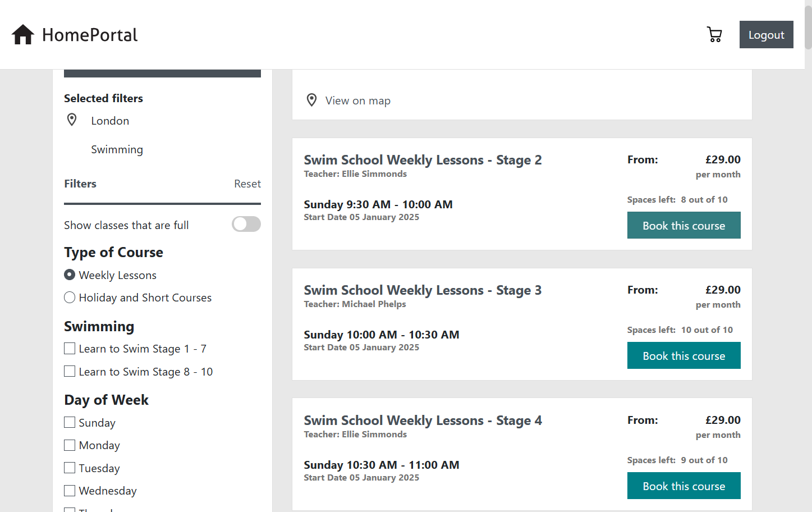The width and height of the screenshot is (812, 512).
Task: Click Swim School Weekly Lessons - Stage 2 title
Action: tap(423, 160)
